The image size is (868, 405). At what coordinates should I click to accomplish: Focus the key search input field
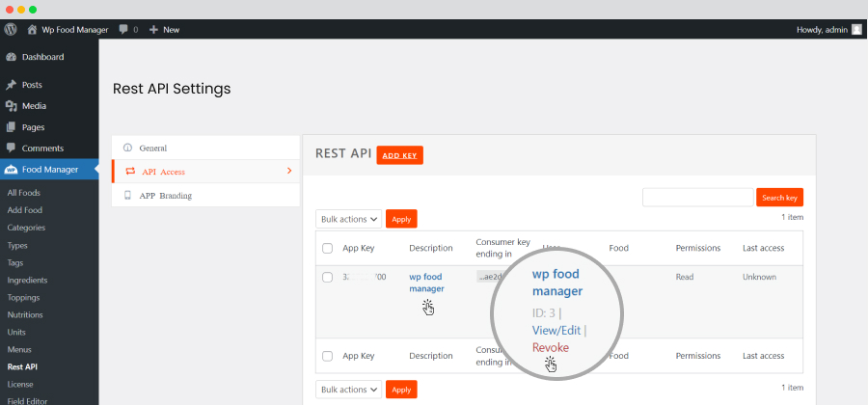[698, 198]
